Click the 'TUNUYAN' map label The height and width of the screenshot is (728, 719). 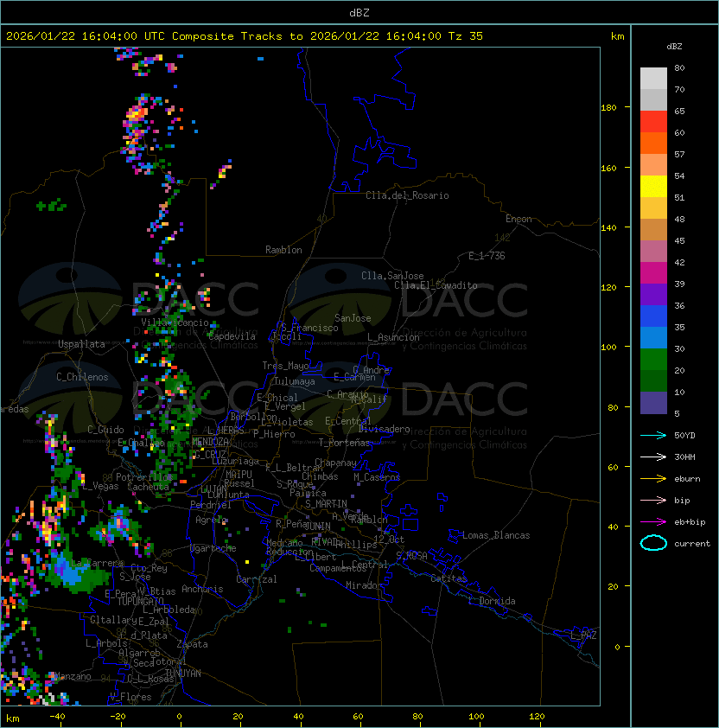tap(183, 674)
